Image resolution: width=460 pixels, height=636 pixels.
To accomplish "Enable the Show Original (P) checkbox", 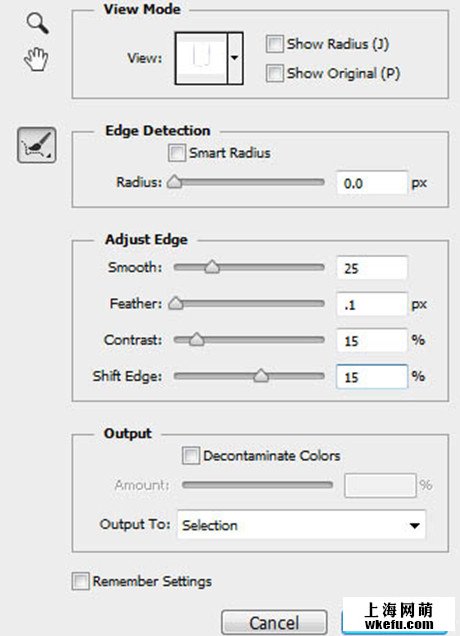I will [274, 73].
